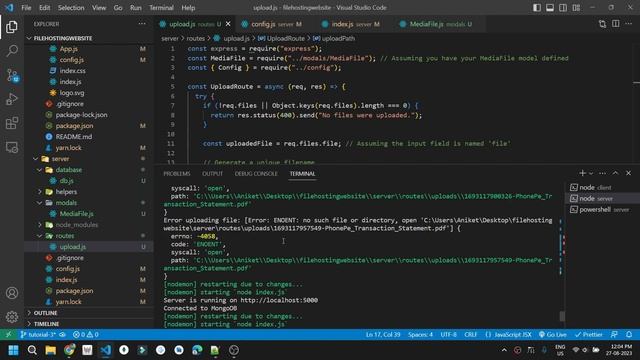This screenshot has width=640, height=360.
Task: Open db.js in the explorer
Action: point(89,181)
